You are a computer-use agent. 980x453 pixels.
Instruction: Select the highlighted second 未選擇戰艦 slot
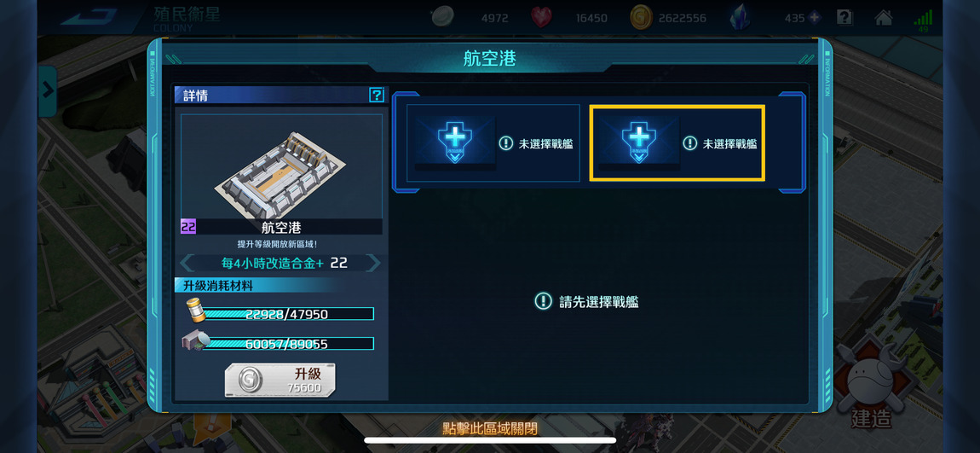click(x=677, y=143)
